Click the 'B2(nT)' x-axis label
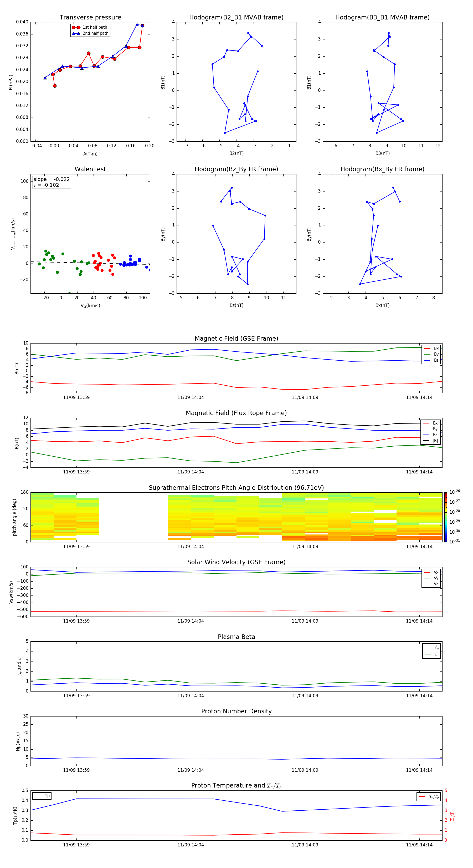473x868 pixels. 236,153
